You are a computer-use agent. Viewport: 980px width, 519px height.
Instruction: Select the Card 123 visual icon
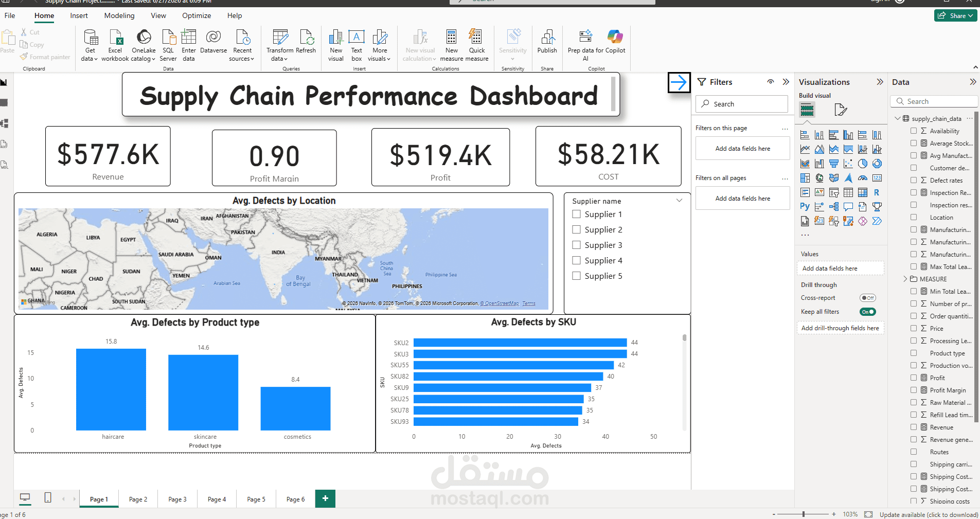pyautogui.click(x=877, y=178)
